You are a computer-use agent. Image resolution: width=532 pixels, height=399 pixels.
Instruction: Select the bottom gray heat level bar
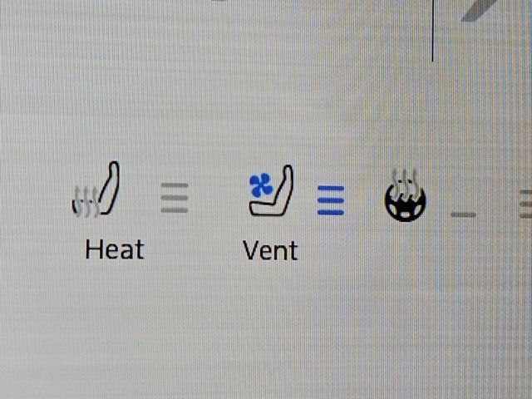point(175,210)
